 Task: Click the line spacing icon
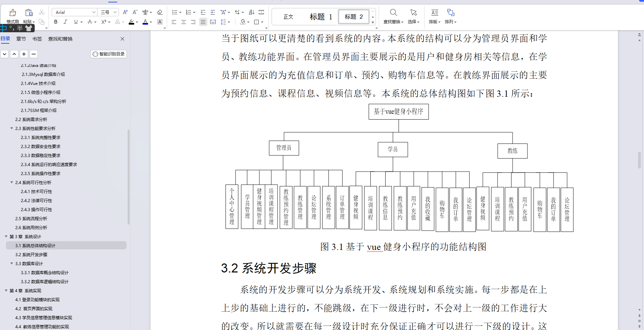point(223,22)
